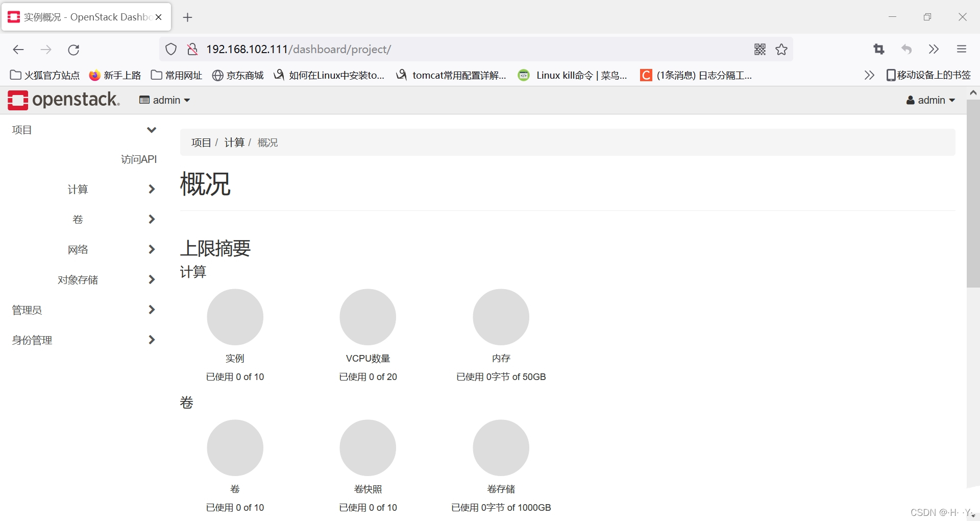This screenshot has height=521, width=980.
Task: Click 计算 in the breadcrumb
Action: tap(234, 143)
